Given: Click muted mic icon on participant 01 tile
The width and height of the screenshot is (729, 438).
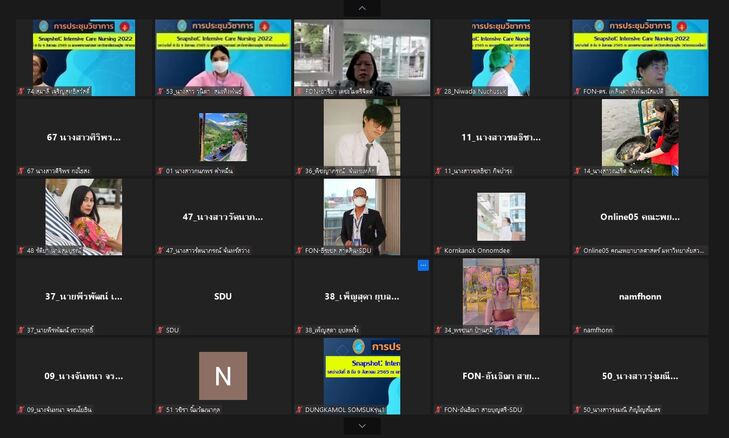Looking at the screenshot, I should coord(160,171).
